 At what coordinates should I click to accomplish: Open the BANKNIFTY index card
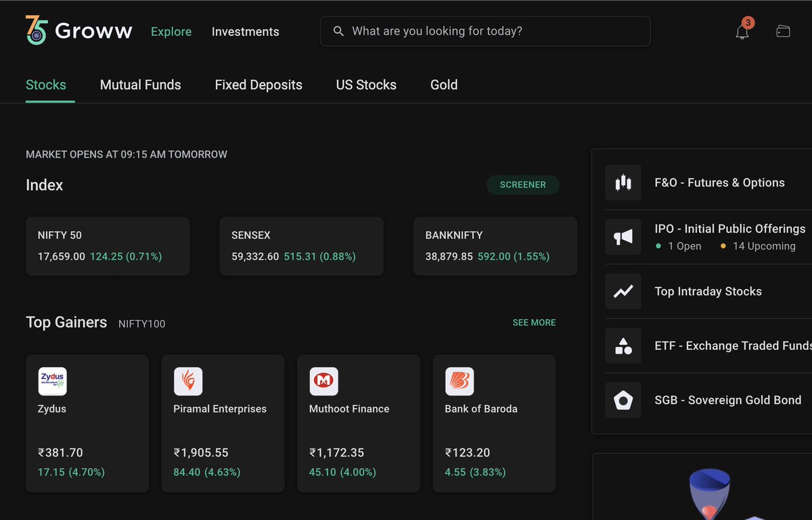tap(495, 246)
